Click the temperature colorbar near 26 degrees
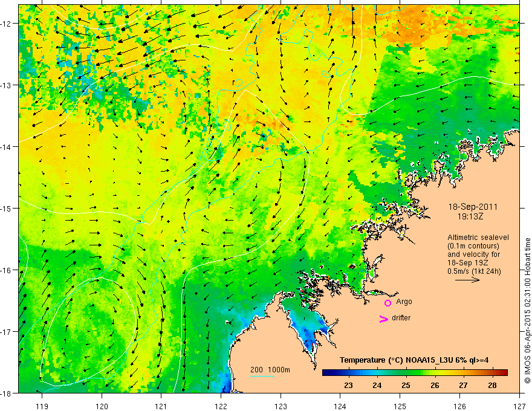Screen dimensions: 532x411 435,373
